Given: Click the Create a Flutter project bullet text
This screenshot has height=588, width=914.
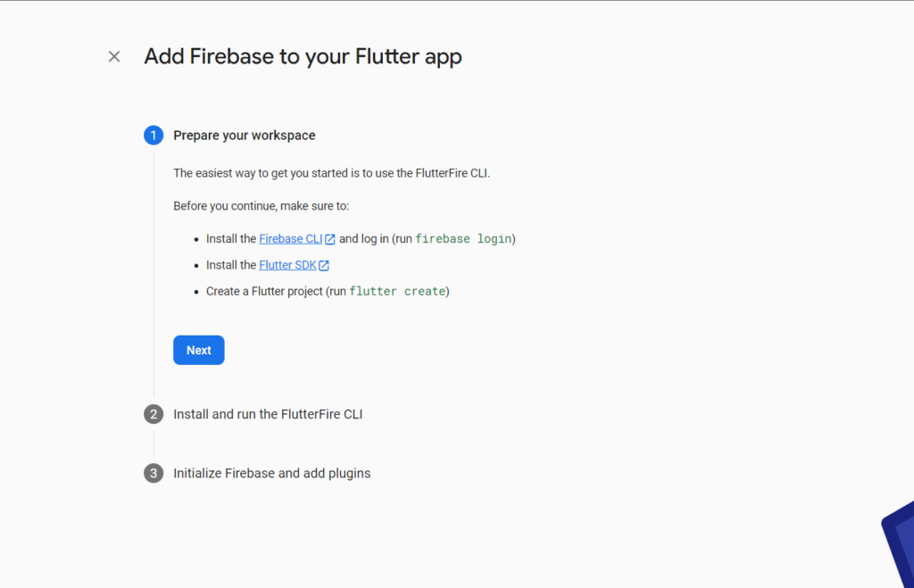Looking at the screenshot, I should (328, 292).
